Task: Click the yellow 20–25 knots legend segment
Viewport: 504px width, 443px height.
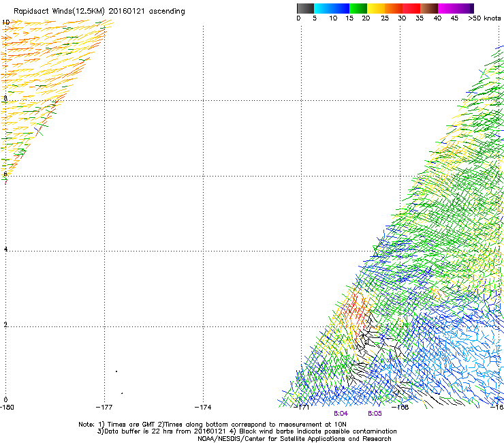Action: click(x=376, y=8)
